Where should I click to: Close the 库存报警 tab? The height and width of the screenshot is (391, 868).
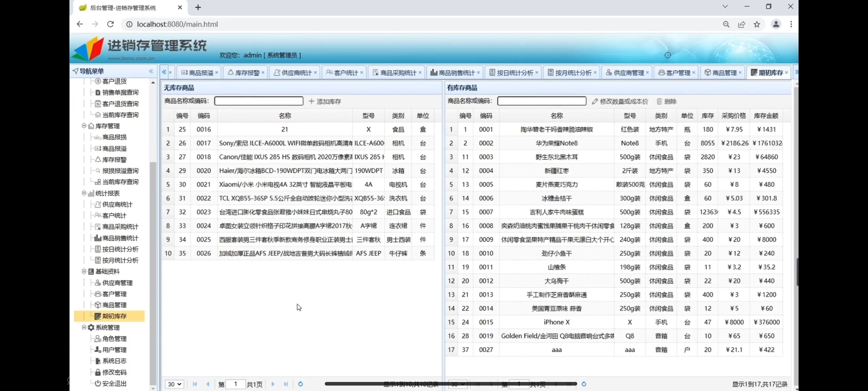pyautogui.click(x=263, y=73)
